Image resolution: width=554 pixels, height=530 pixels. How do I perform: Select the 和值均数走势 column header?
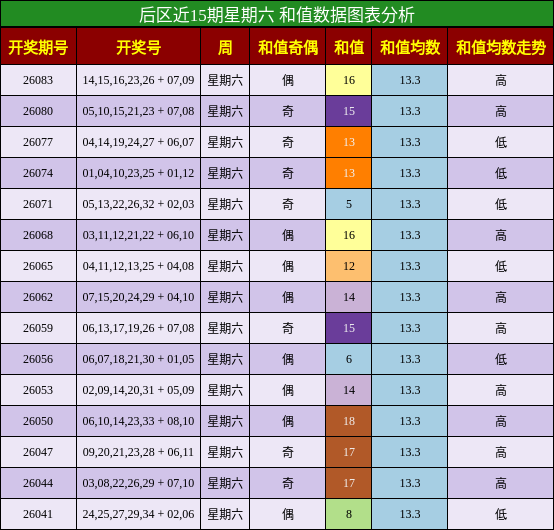tap(501, 47)
